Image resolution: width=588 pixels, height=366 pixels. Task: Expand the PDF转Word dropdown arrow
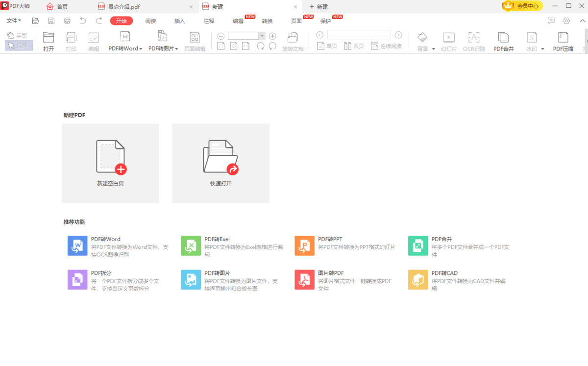tap(141, 49)
